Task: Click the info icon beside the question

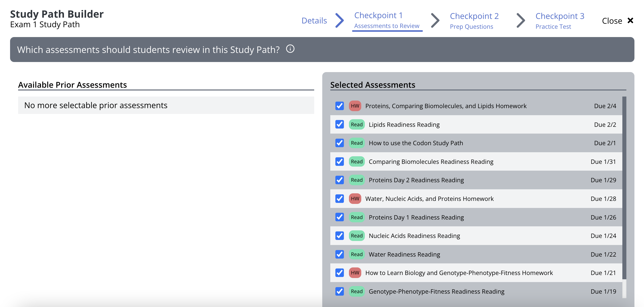Action: [x=290, y=49]
